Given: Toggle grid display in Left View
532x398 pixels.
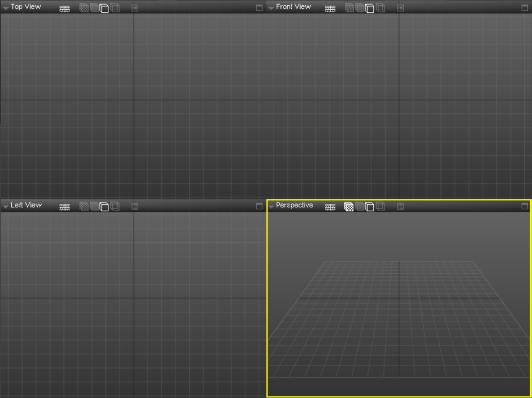Looking at the screenshot, I should click(64, 207).
